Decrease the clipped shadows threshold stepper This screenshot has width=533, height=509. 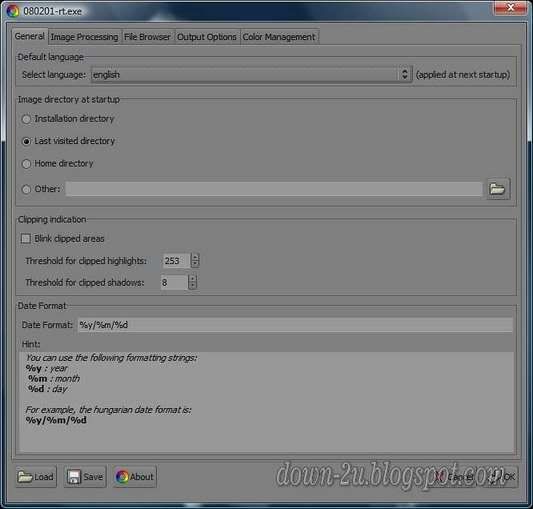pos(192,286)
